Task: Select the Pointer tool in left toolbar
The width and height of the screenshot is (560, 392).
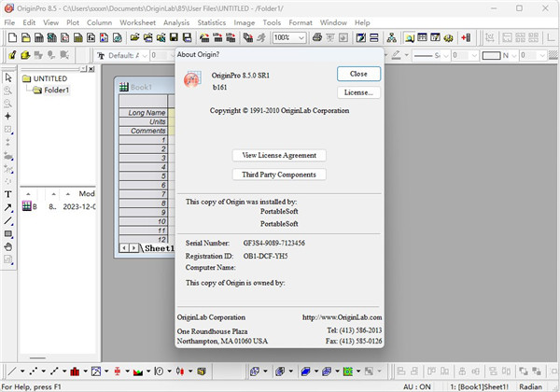Action: tap(8, 78)
